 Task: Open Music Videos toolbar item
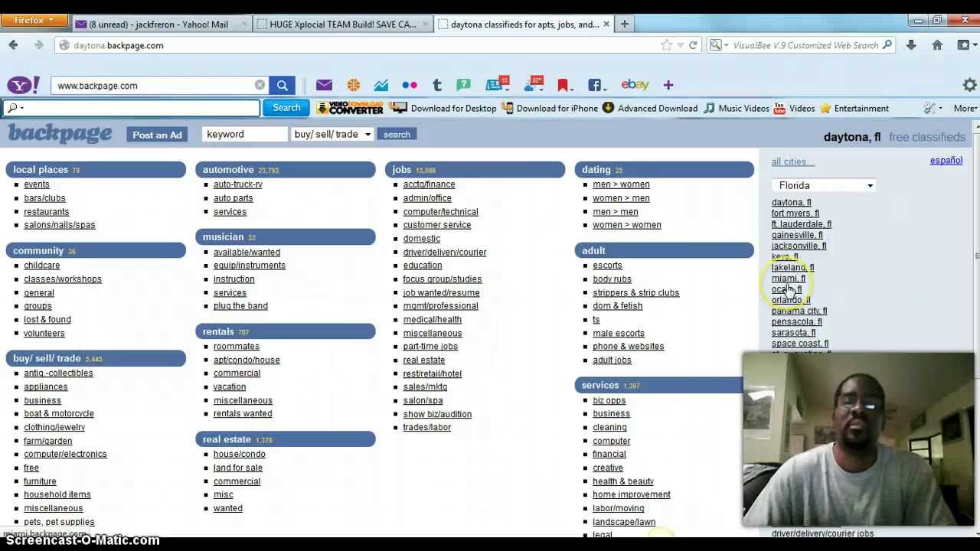tap(737, 108)
